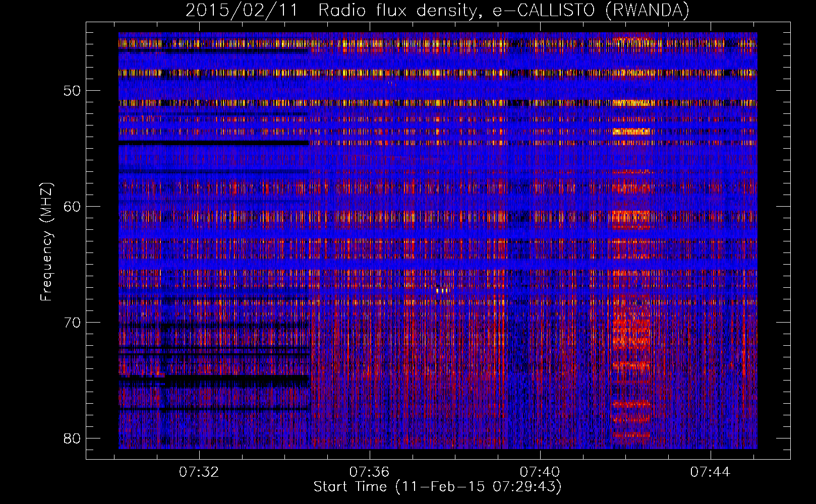Viewport: 816px width, 504px height.
Task: Click the 07:40 time tick label
Action: point(540,472)
